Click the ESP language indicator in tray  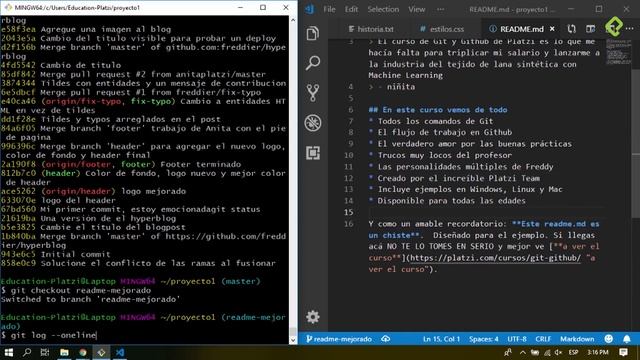573,352
